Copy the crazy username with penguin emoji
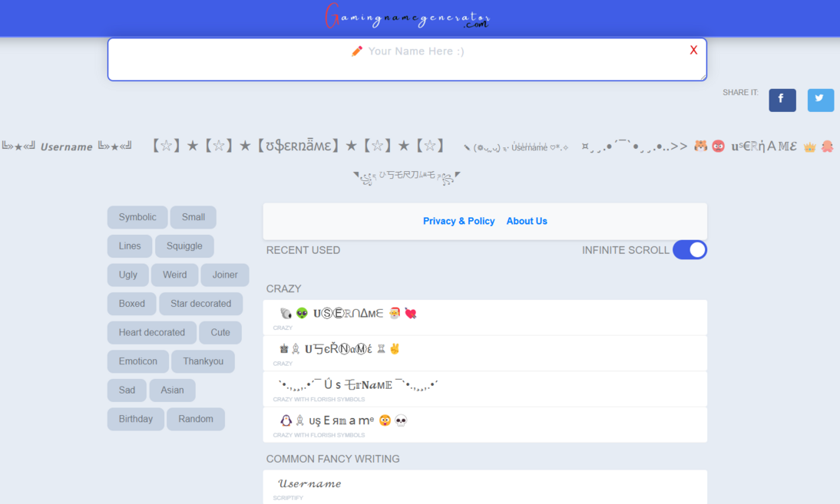The height and width of the screenshot is (504, 840). click(343, 420)
